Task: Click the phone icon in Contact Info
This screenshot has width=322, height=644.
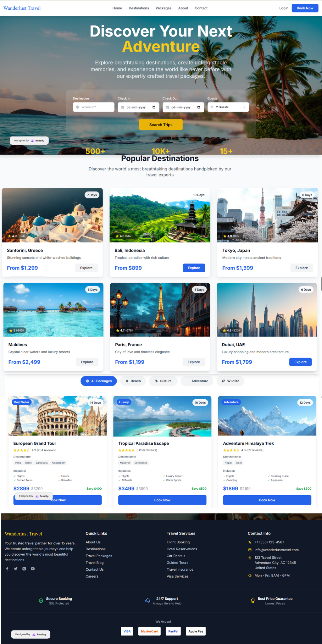Action: coord(250,542)
